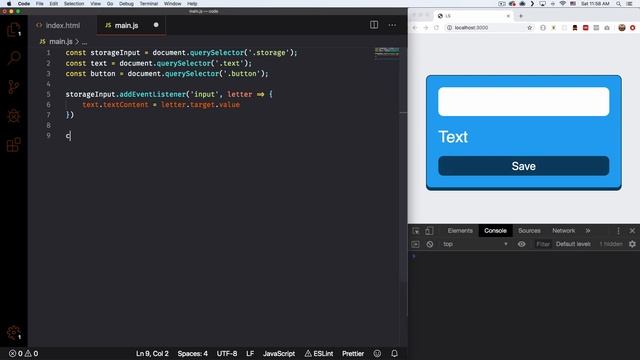The height and width of the screenshot is (360, 640).
Task: Open the notifications bell in status bar
Action: 394,353
